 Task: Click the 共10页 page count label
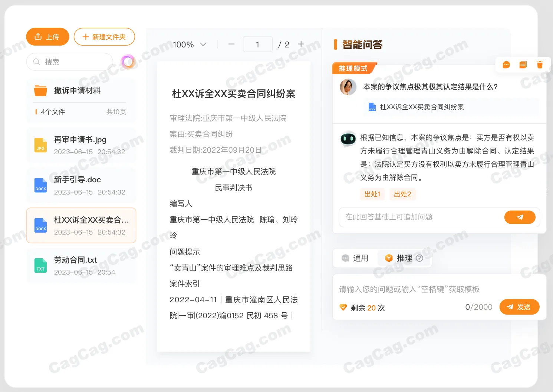116,112
